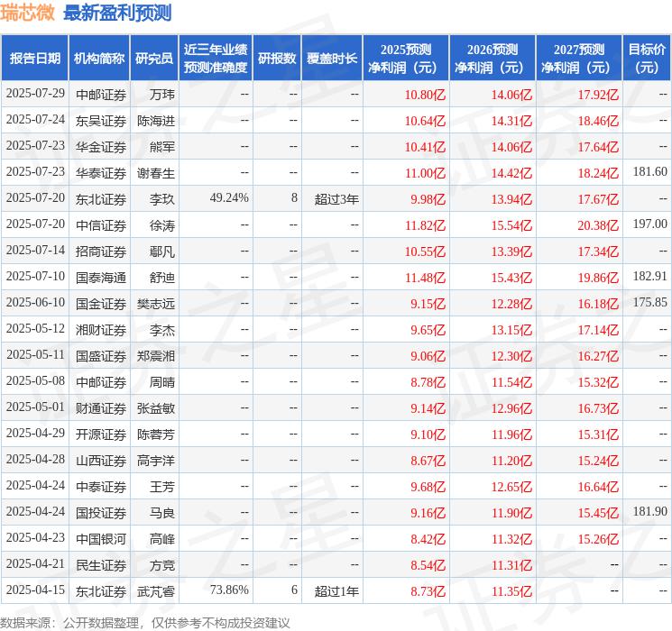Click the 15.43亿 forecast value

click(511, 278)
